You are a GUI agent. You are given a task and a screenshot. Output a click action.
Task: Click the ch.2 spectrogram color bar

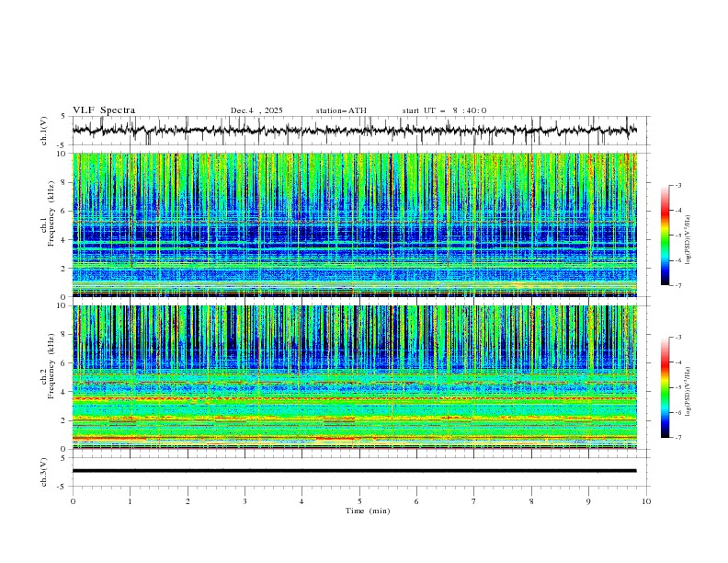(x=665, y=387)
